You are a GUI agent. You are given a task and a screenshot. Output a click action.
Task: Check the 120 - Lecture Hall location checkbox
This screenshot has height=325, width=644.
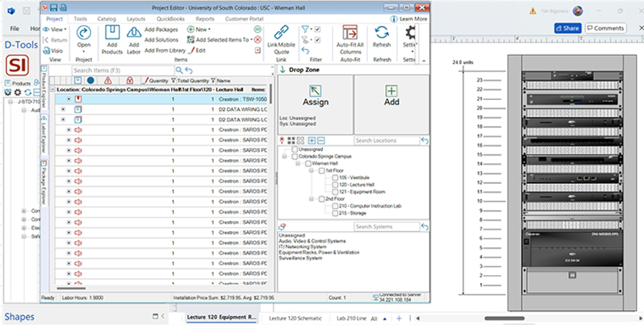click(x=334, y=185)
